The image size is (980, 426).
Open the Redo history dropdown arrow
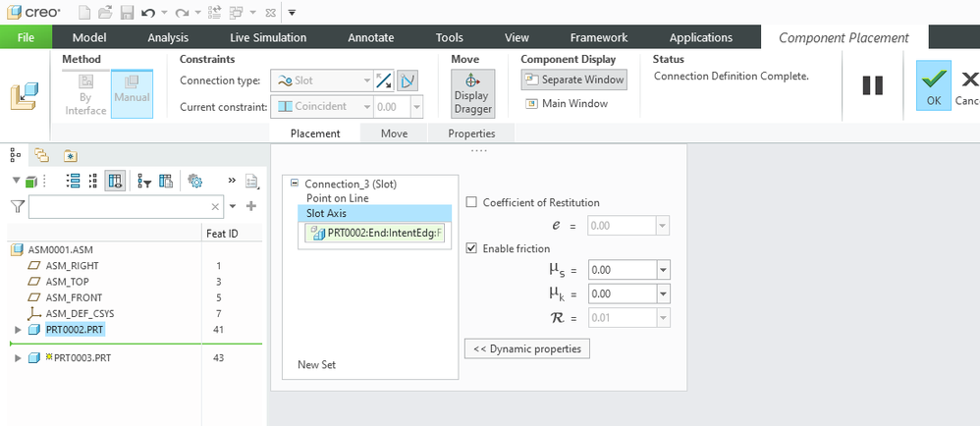pyautogui.click(x=197, y=13)
